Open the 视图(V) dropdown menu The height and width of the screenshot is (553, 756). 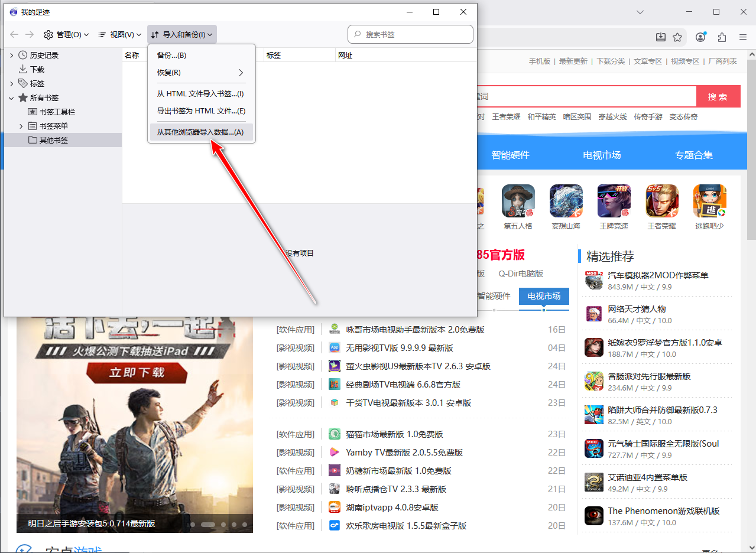click(119, 35)
